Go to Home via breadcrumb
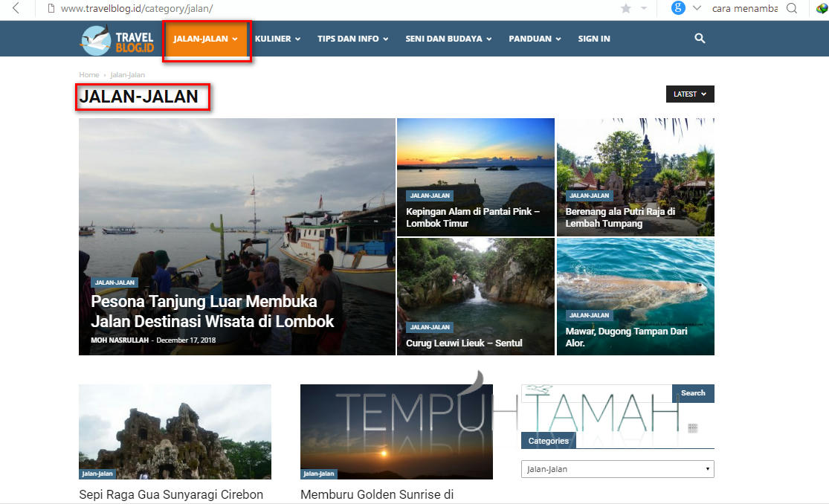This screenshot has width=829, height=504. pos(88,75)
